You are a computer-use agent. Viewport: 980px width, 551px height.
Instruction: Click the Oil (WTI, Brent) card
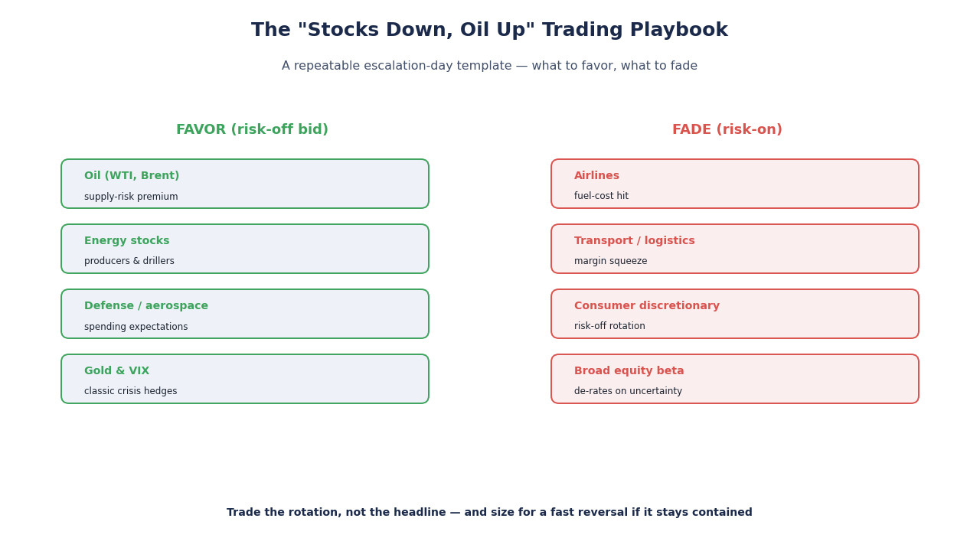point(245,184)
